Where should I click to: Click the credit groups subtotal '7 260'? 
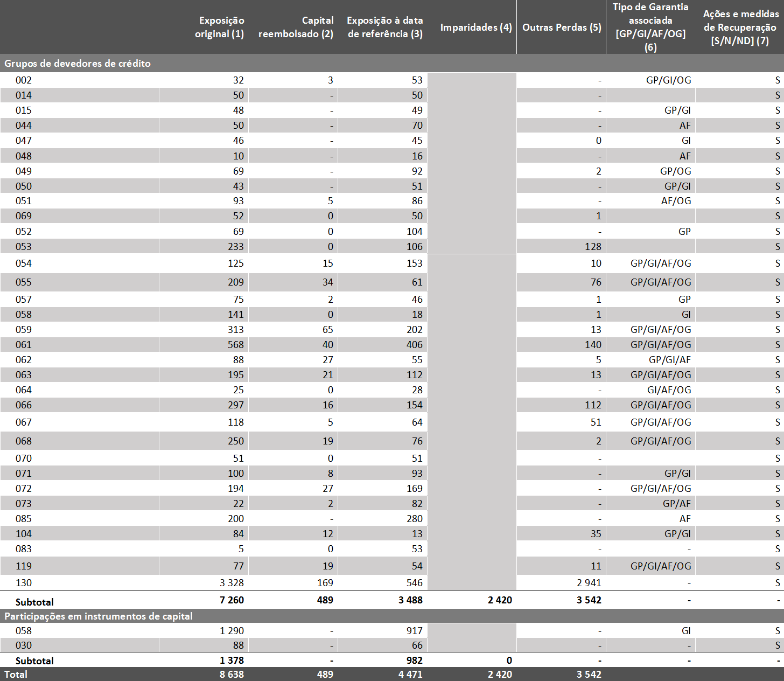232,600
